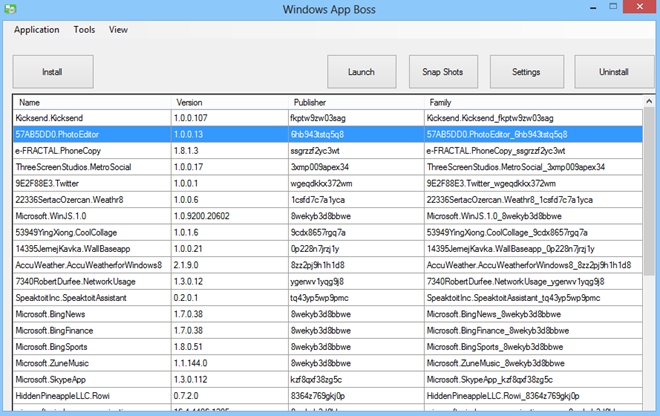Viewport: 660px width, 416px height.
Task: Click version 0.7.2.0 cell
Action: 230,396
